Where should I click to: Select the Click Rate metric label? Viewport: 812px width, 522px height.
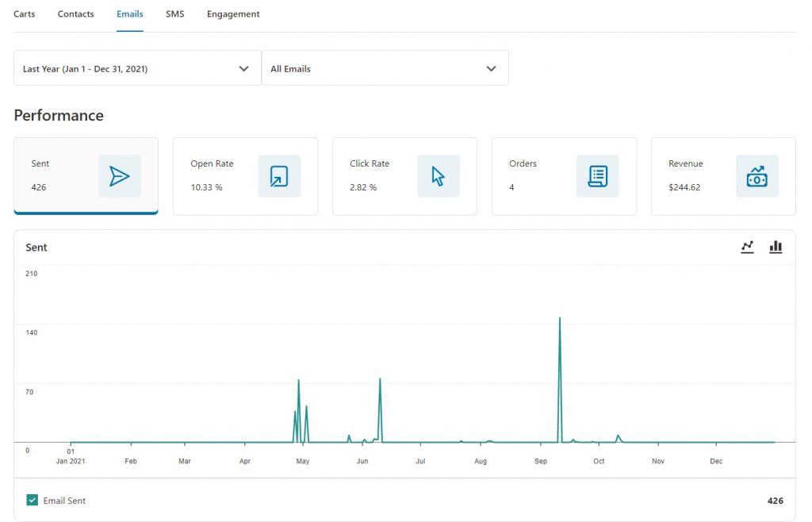coord(370,163)
